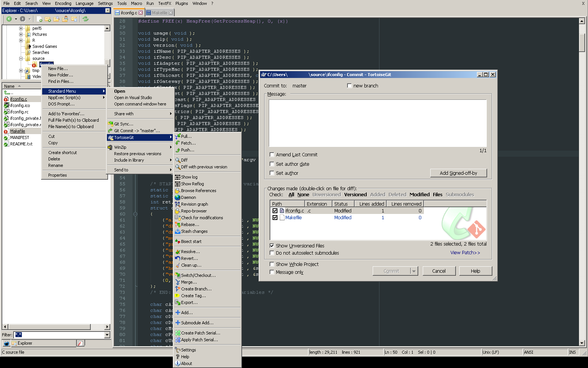The width and height of the screenshot is (588, 368).
Task: Create a new folder using the Explorer toolbar icon
Action: click(x=48, y=19)
